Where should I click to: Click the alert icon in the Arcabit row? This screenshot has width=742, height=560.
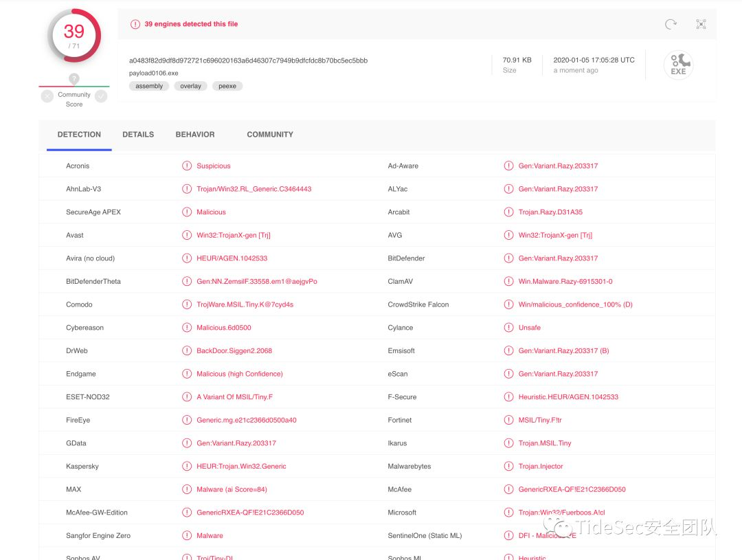[x=508, y=212]
